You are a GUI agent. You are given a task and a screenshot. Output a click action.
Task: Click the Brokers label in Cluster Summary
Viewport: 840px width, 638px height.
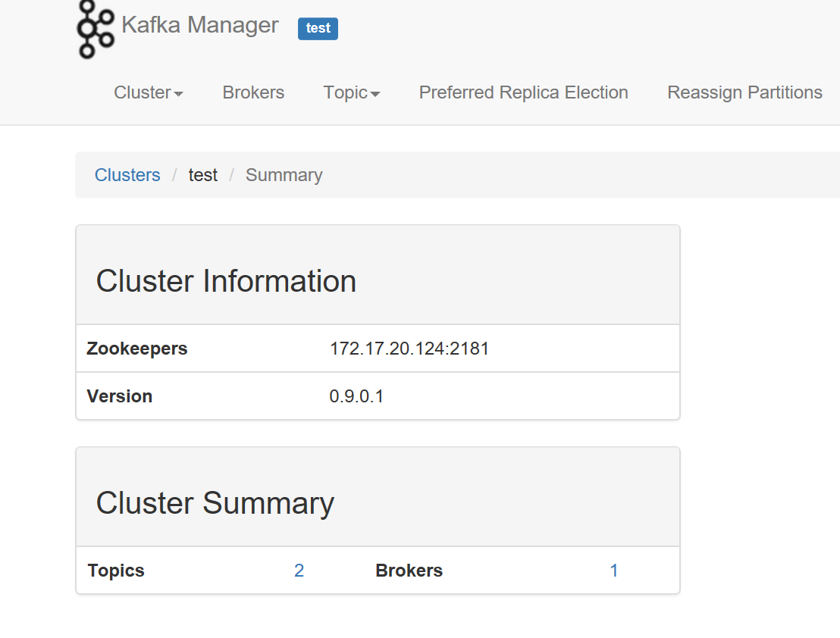(x=409, y=571)
